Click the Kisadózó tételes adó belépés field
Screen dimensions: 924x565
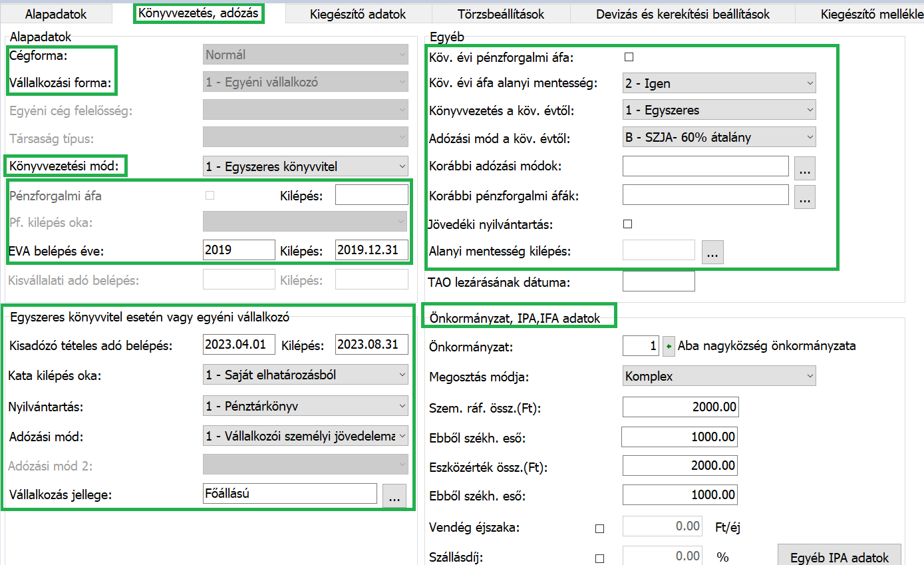[239, 345]
